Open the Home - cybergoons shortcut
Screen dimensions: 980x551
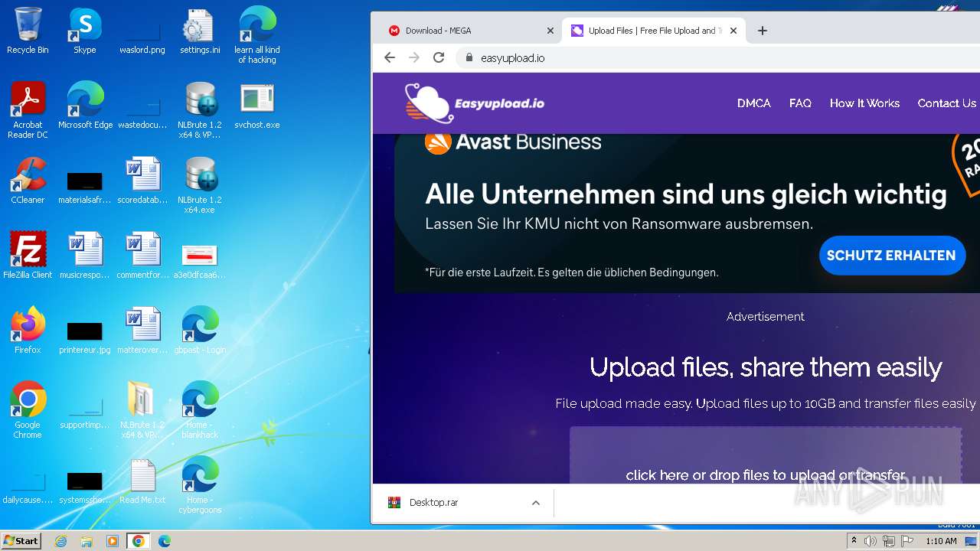point(200,485)
